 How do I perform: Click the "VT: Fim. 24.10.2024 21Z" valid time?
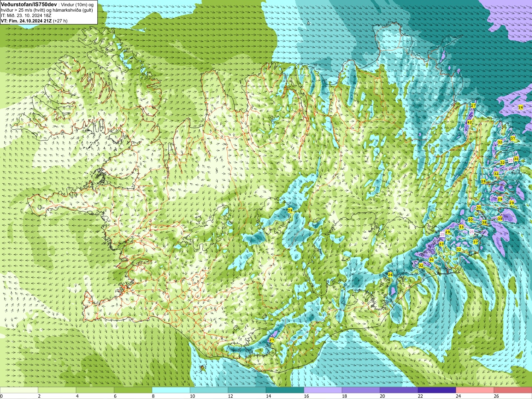[x=26, y=21]
